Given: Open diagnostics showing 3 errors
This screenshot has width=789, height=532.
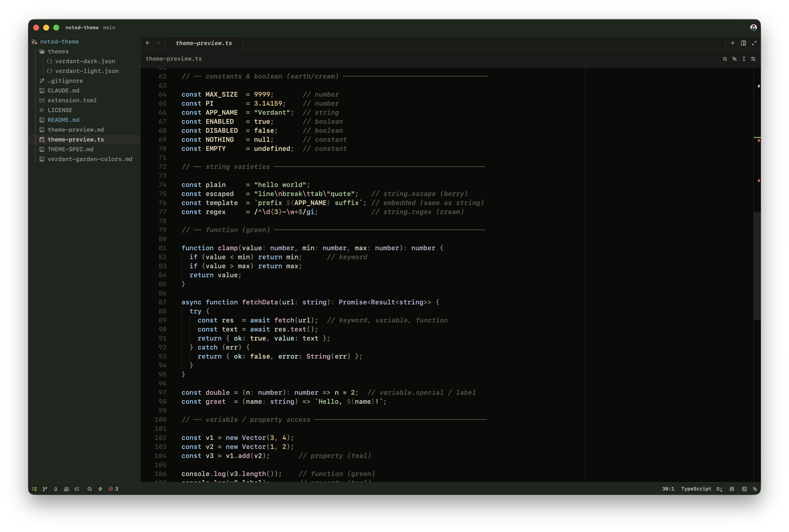Looking at the screenshot, I should point(113,489).
